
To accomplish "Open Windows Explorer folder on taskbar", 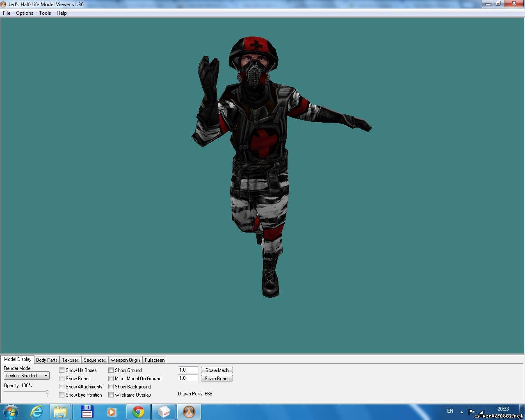I will [x=60, y=412].
